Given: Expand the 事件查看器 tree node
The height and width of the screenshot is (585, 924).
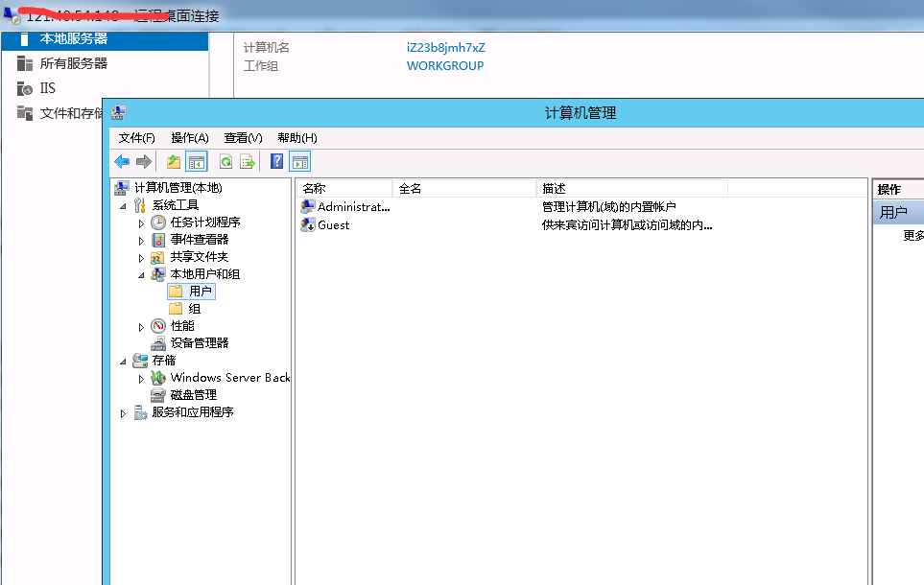Looking at the screenshot, I should tap(141, 240).
